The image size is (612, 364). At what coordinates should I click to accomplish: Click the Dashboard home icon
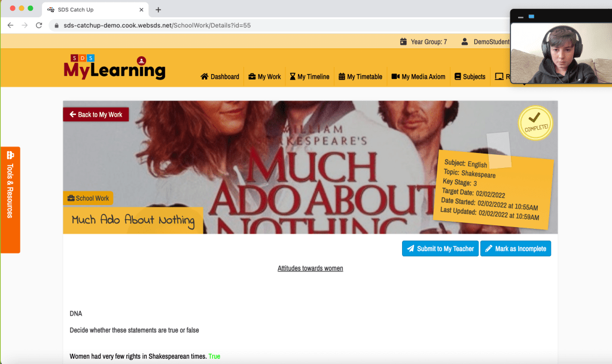[x=205, y=77]
